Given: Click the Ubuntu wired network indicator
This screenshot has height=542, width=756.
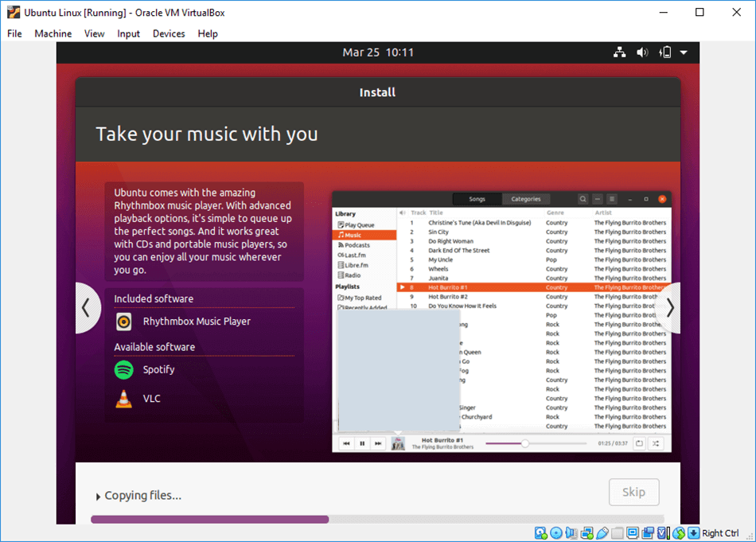Looking at the screenshot, I should click(x=620, y=53).
